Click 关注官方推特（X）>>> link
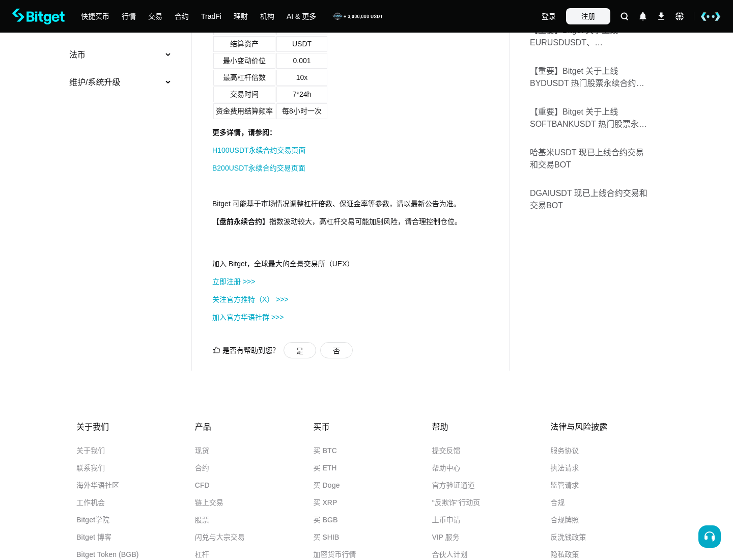This screenshot has width=733, height=560. tap(250, 299)
